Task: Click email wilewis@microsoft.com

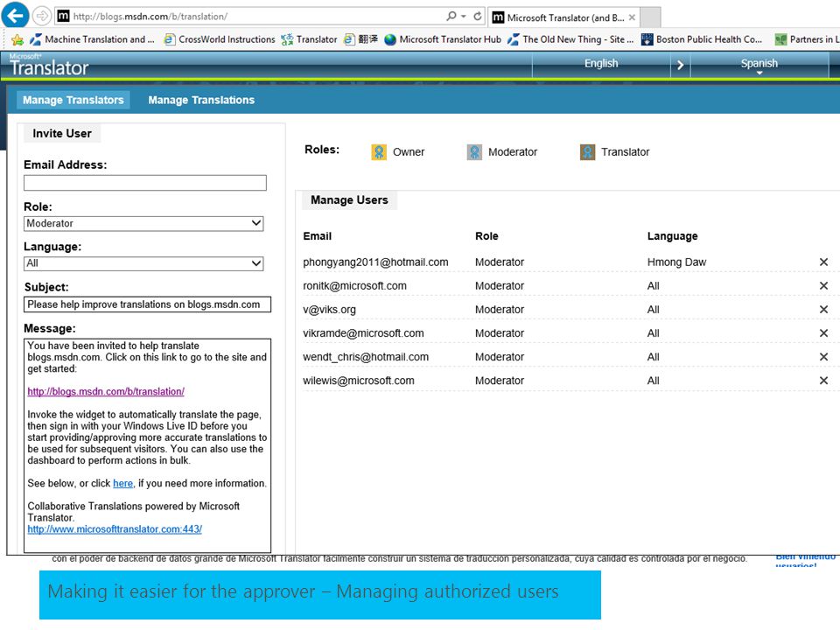Action: pyautogui.click(x=359, y=381)
